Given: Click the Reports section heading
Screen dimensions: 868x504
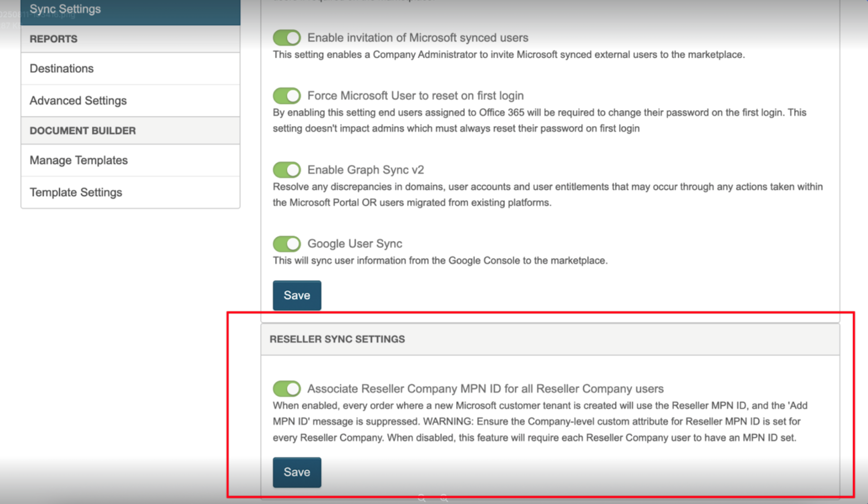Looking at the screenshot, I should (x=53, y=39).
